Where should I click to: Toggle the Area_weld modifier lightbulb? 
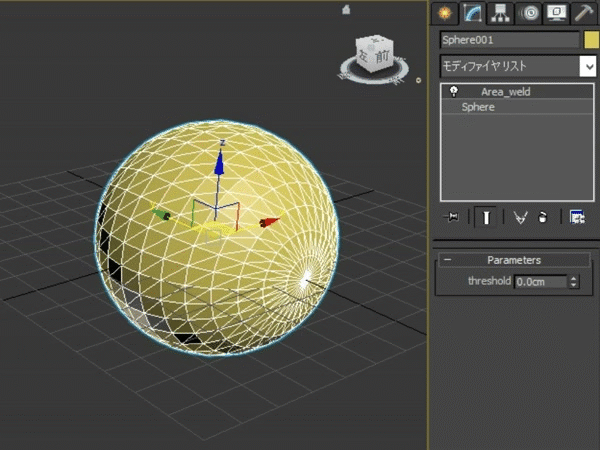click(x=453, y=91)
